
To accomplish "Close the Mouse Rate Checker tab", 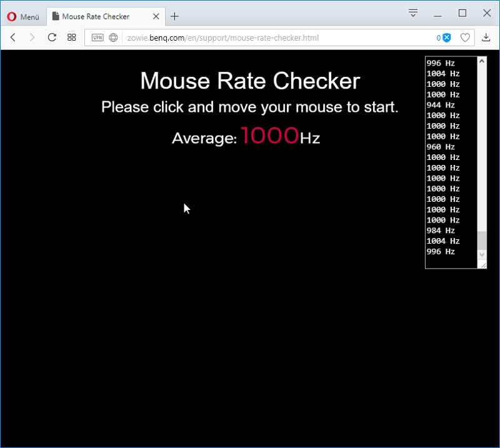I will (156, 16).
